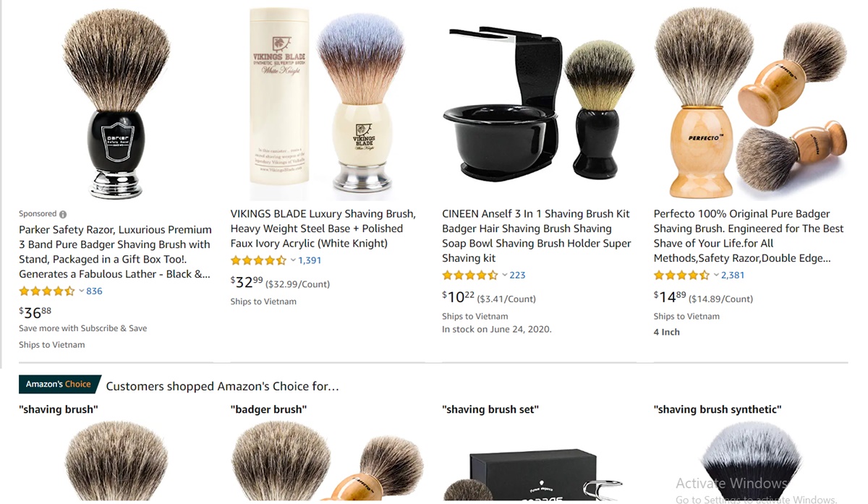Expand rating dropdown for Parker Safety Razor brush
The height and width of the screenshot is (504, 868).
point(82,291)
